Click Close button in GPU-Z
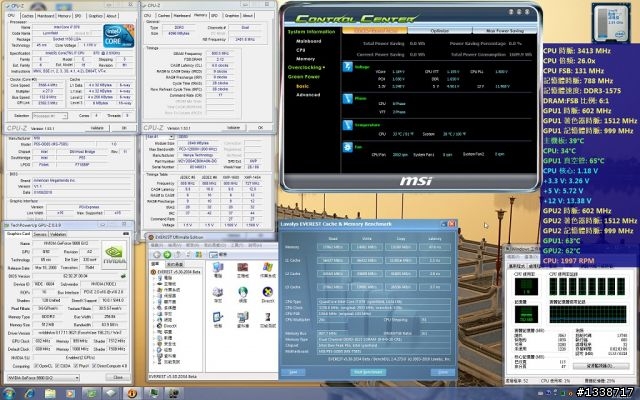The image size is (640, 400). (x=118, y=378)
